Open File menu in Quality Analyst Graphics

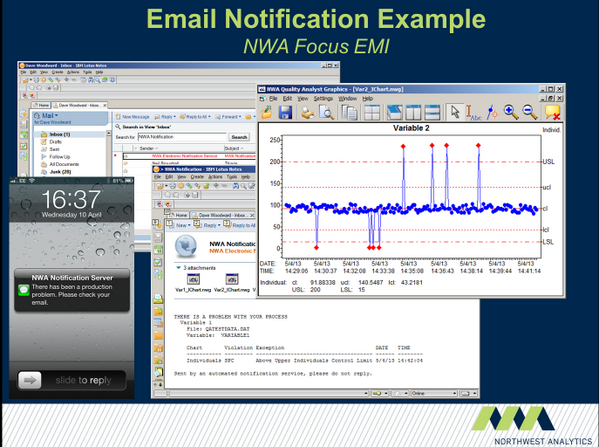pyautogui.click(x=273, y=99)
